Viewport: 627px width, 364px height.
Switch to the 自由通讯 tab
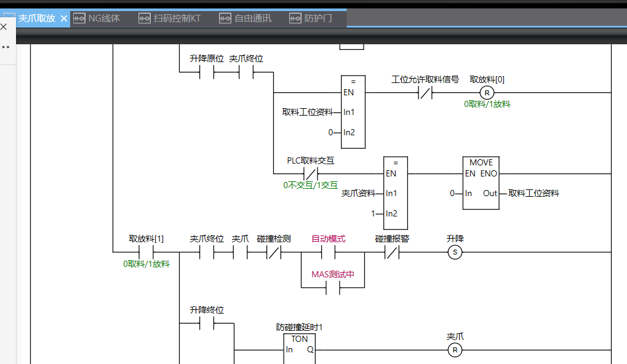pos(246,18)
